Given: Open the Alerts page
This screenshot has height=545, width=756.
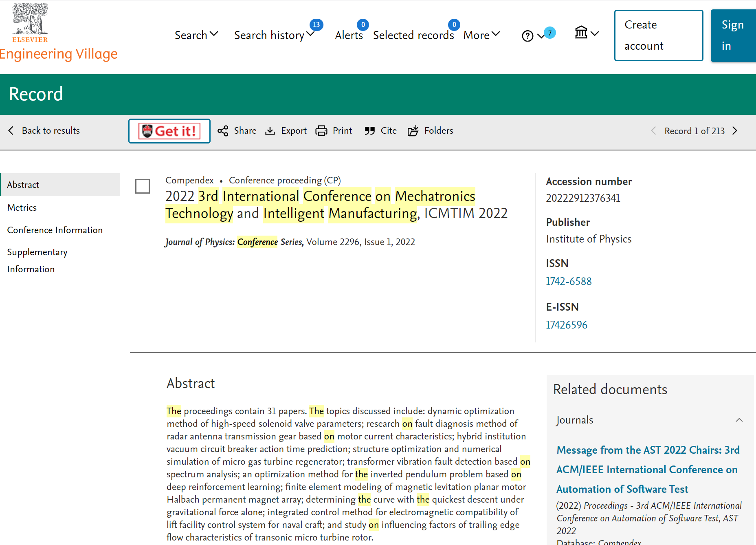Looking at the screenshot, I should click(x=349, y=35).
